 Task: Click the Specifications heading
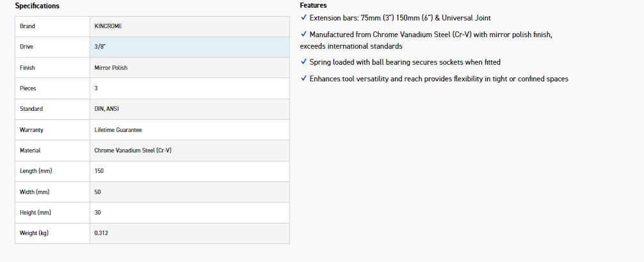pyautogui.click(x=37, y=6)
